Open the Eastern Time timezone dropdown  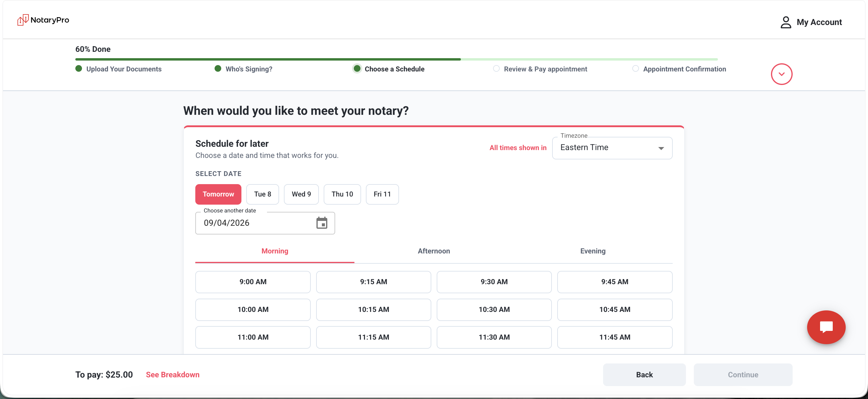point(612,148)
